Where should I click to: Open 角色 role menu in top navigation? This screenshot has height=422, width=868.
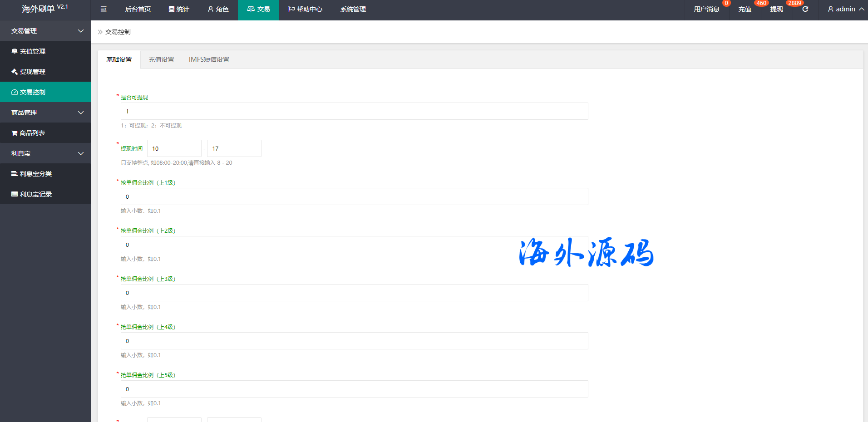(218, 9)
